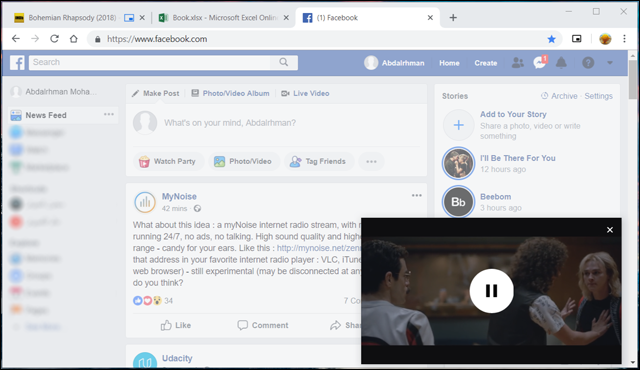Select the (1) Facebook tab

point(367,18)
